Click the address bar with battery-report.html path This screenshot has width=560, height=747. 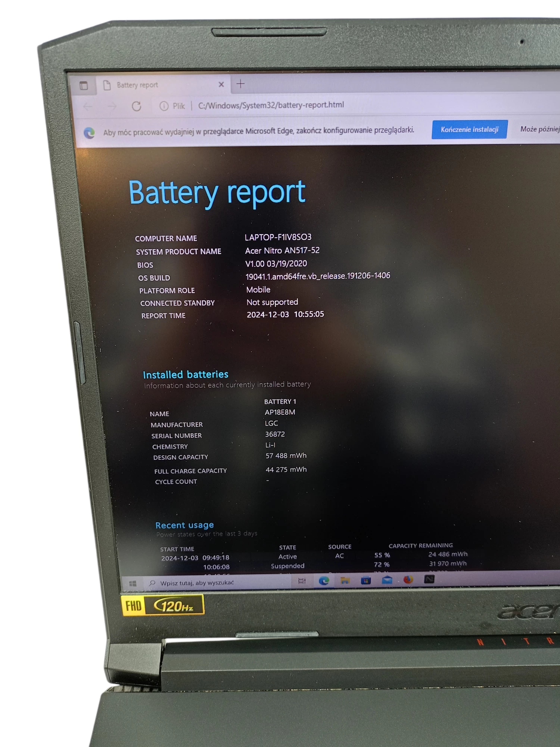[x=271, y=105]
